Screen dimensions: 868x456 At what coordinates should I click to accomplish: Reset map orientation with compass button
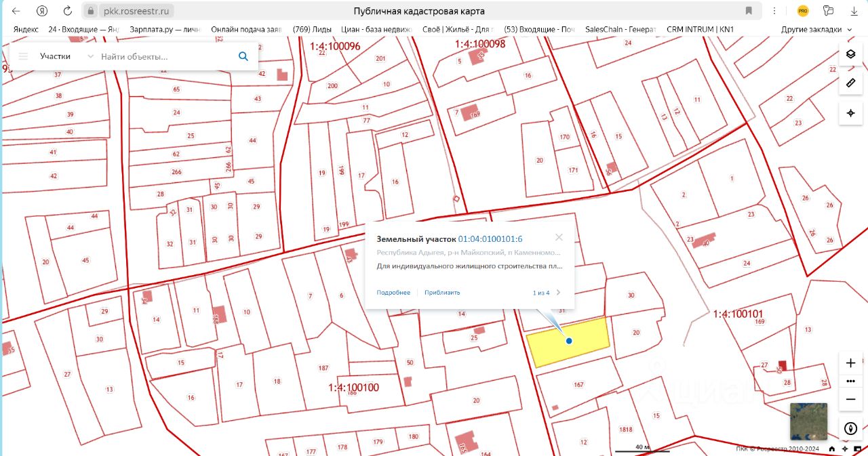(x=850, y=428)
